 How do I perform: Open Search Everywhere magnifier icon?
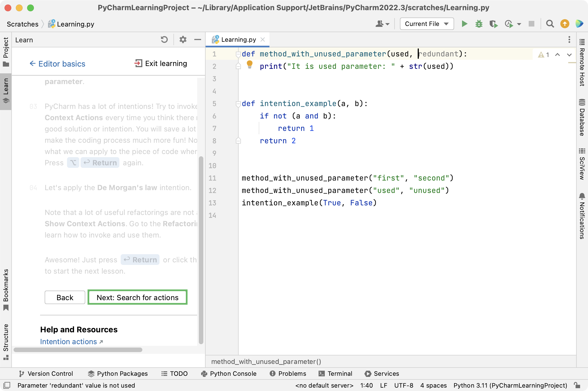550,24
